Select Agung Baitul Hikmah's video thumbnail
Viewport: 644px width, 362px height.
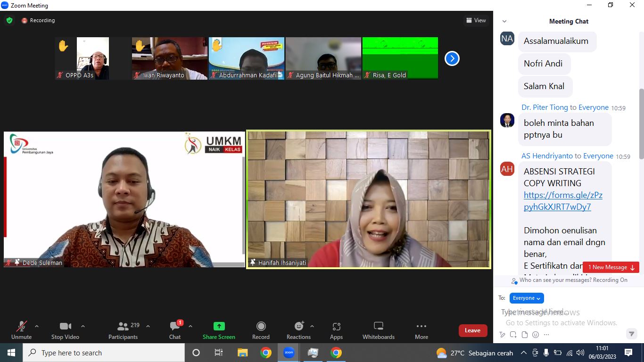coord(323,58)
